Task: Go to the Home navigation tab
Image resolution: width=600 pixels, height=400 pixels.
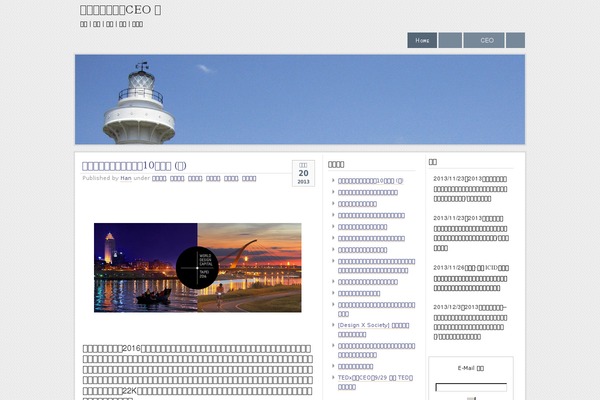Action: pyautogui.click(x=422, y=40)
